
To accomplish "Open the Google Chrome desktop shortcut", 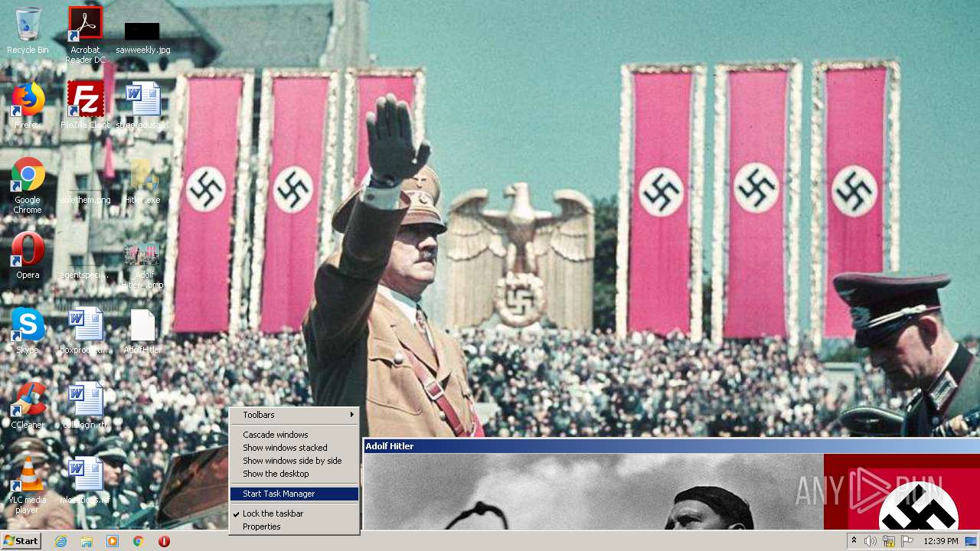I will [28, 185].
